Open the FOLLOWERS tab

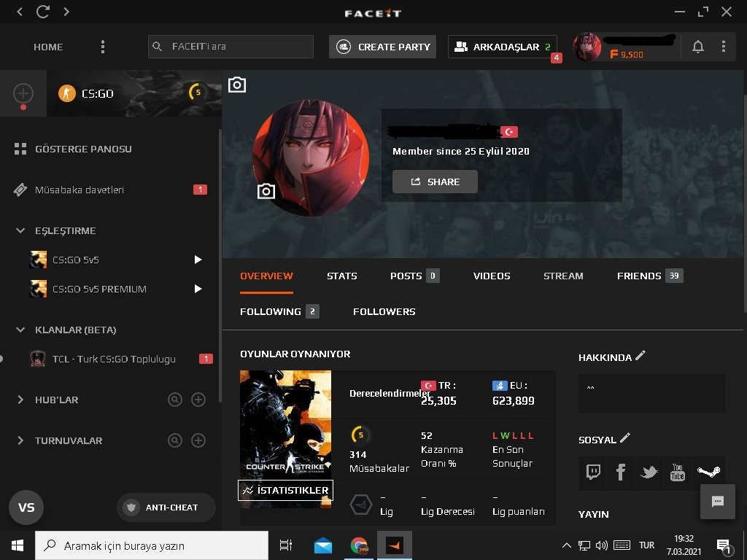click(x=384, y=311)
